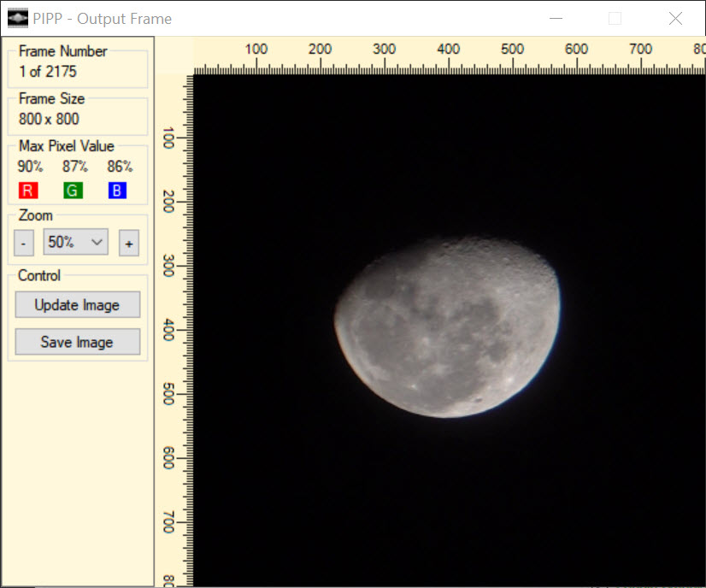
Task: Click the 400 mark on horizontal ruler
Action: 449,50
